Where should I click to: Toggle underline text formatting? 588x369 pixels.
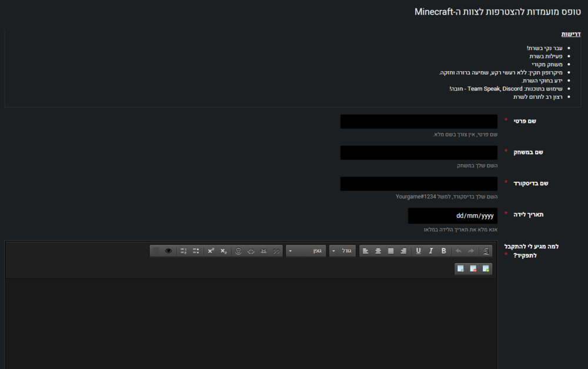[418, 251]
